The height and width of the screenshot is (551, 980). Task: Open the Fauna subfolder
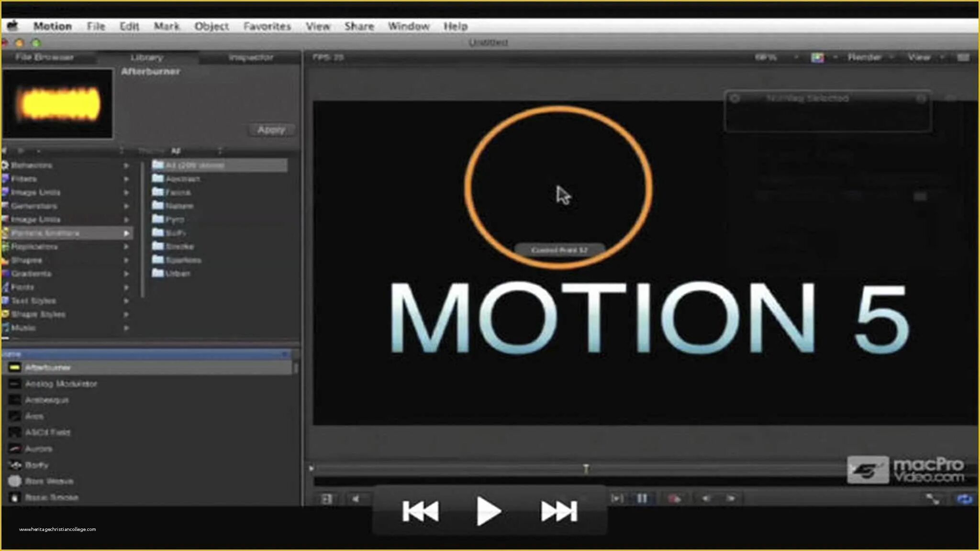click(x=171, y=192)
